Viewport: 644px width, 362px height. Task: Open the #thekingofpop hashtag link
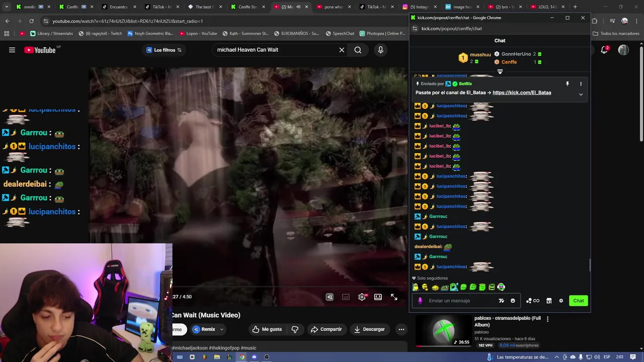point(224,348)
